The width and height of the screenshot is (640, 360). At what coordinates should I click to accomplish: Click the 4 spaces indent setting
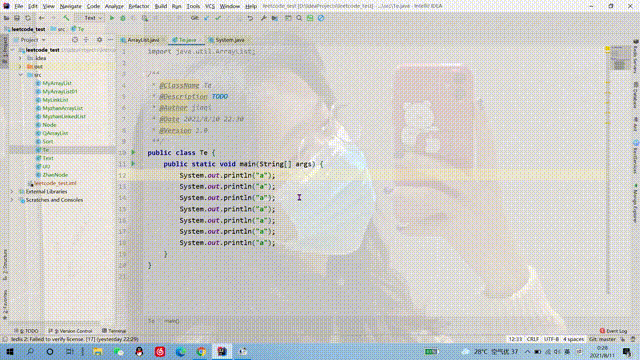tap(573, 339)
